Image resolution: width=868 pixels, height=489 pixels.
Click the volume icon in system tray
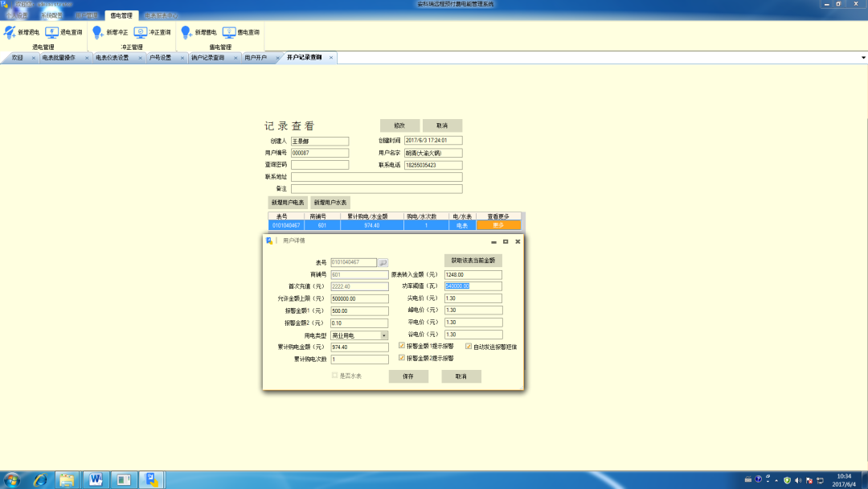[798, 480]
